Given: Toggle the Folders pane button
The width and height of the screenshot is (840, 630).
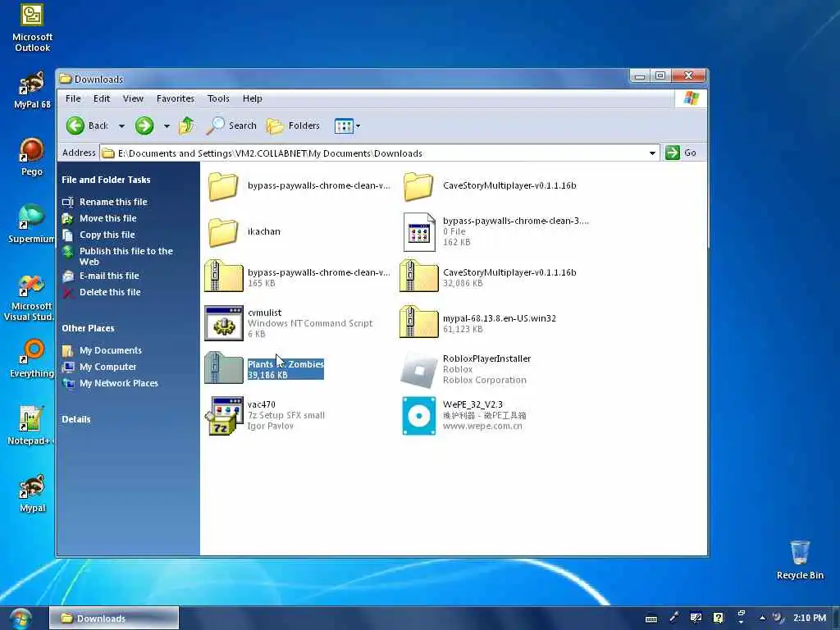Looking at the screenshot, I should 293,126.
